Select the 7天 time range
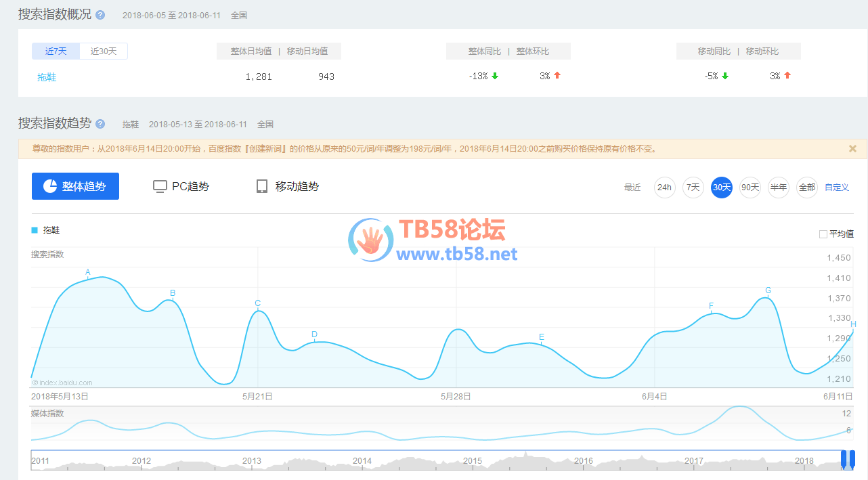Screen dimensions: 868x480 (693, 188)
